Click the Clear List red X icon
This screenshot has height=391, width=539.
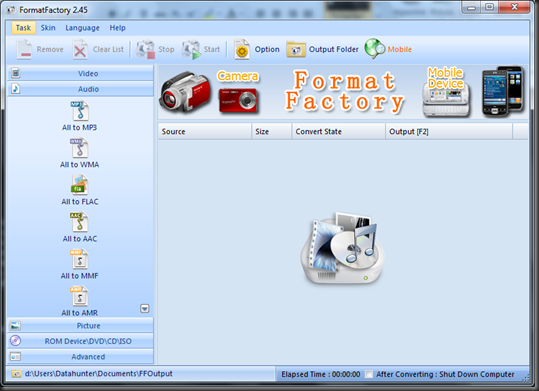pos(80,50)
